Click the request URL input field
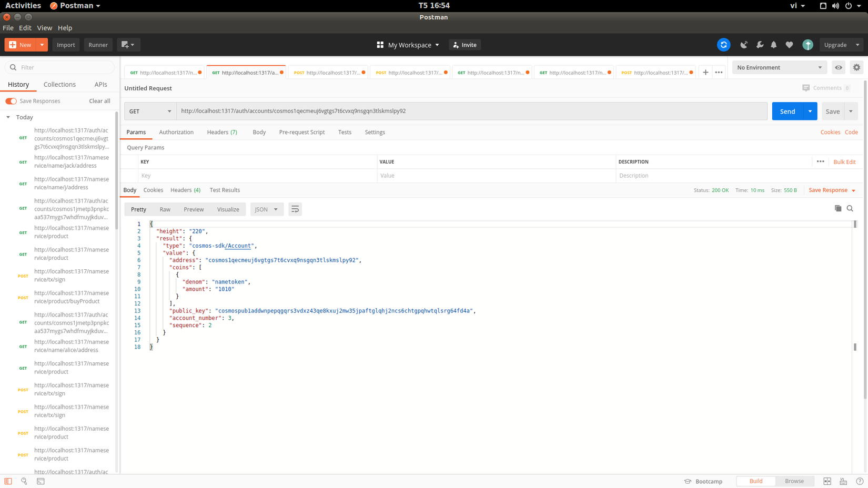 472,111
